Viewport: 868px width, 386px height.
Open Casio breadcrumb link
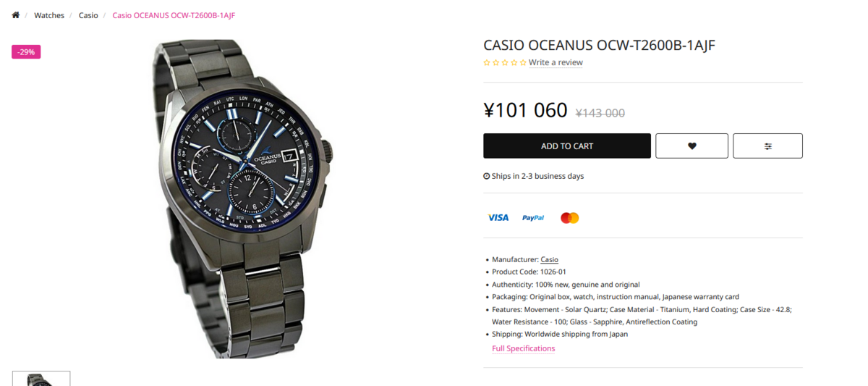(x=88, y=15)
